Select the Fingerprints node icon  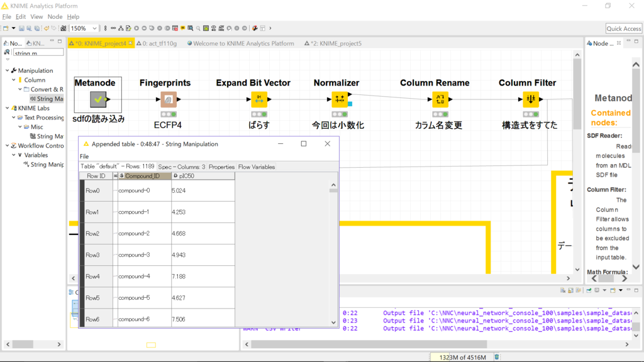(x=169, y=99)
